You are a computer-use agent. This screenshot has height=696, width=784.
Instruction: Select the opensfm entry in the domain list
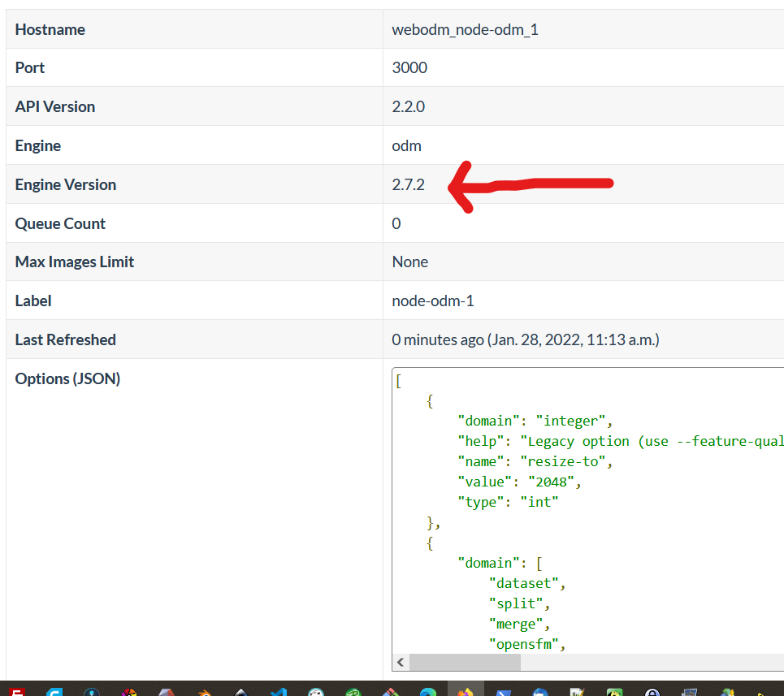point(526,643)
